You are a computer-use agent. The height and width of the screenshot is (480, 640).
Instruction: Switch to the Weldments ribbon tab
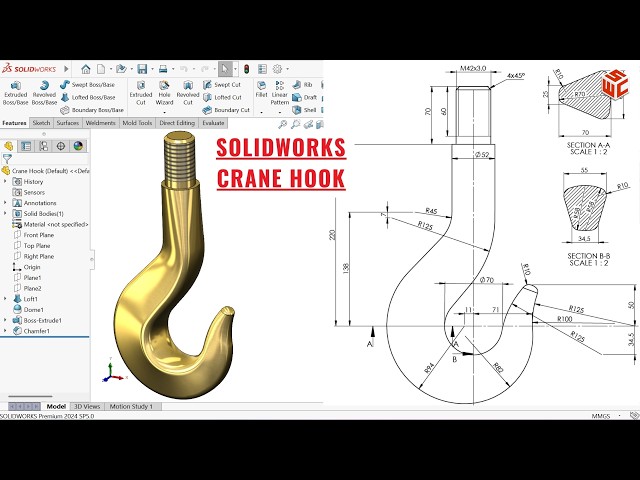pyautogui.click(x=100, y=123)
